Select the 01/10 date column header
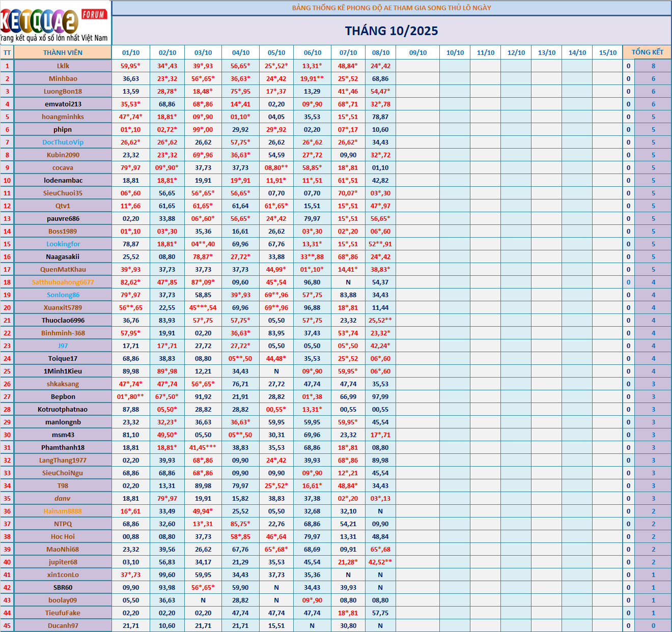The height and width of the screenshot is (632, 672). (x=131, y=52)
